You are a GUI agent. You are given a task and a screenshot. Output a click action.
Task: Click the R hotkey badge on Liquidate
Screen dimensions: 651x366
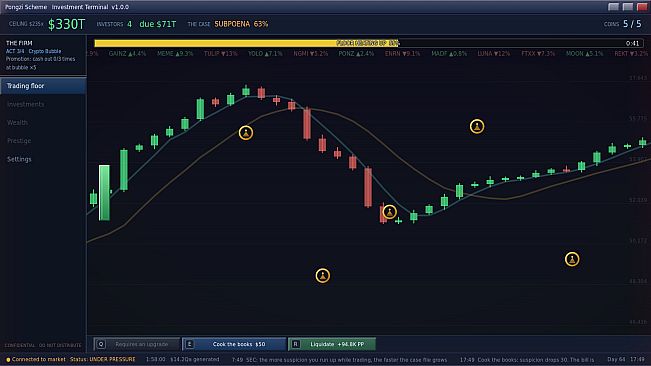pos(295,344)
